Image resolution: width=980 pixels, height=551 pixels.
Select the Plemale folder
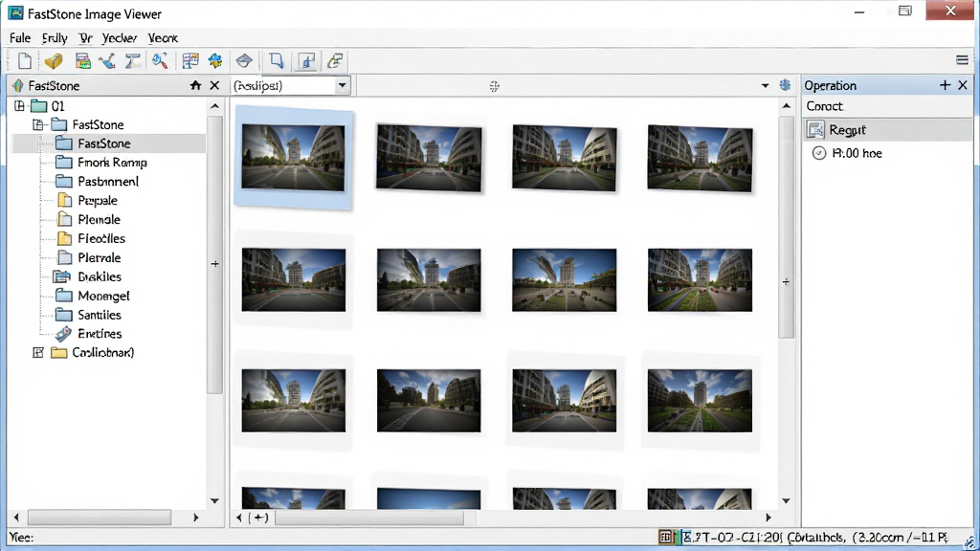tap(99, 219)
